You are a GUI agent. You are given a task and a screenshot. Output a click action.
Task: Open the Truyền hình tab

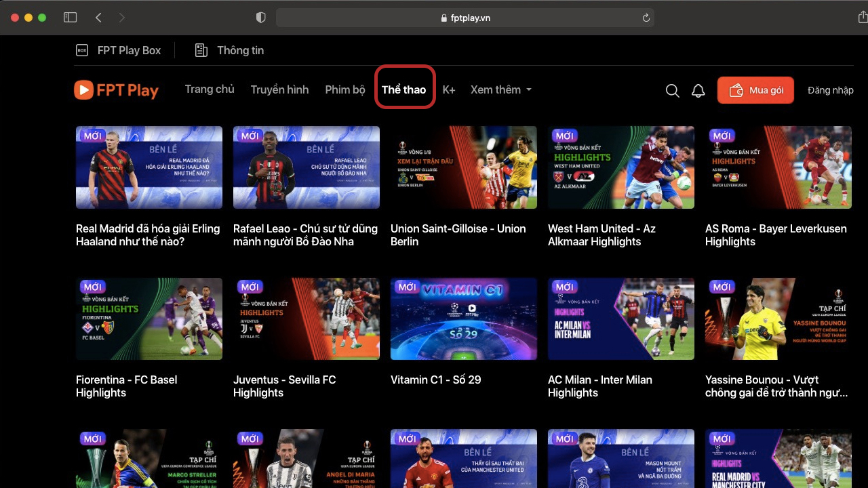[x=279, y=89]
